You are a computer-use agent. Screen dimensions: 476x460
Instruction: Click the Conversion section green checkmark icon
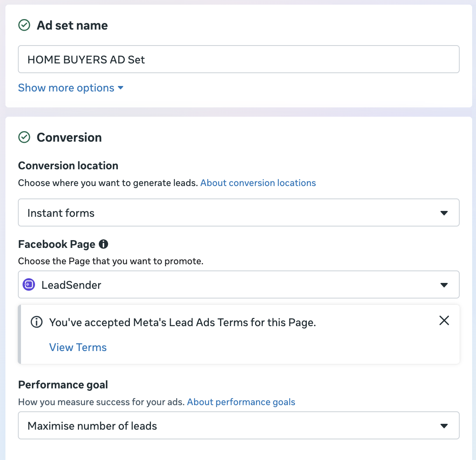[x=24, y=137]
